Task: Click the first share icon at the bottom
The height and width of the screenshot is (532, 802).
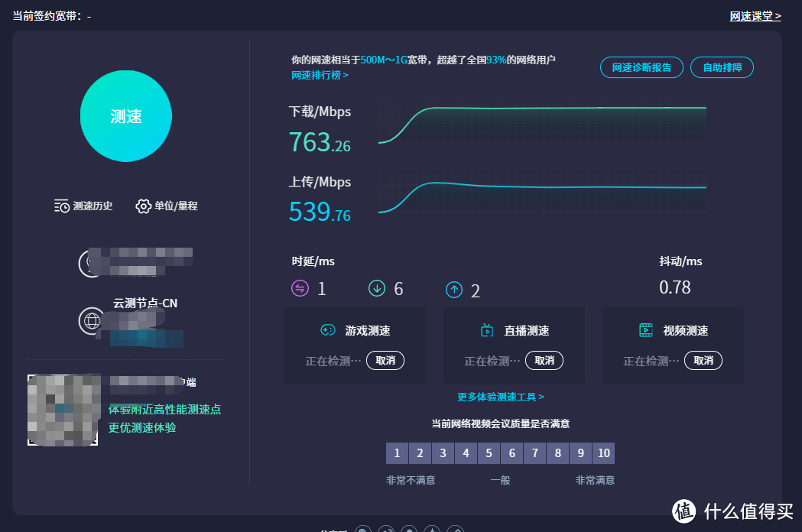Action: coord(363,528)
